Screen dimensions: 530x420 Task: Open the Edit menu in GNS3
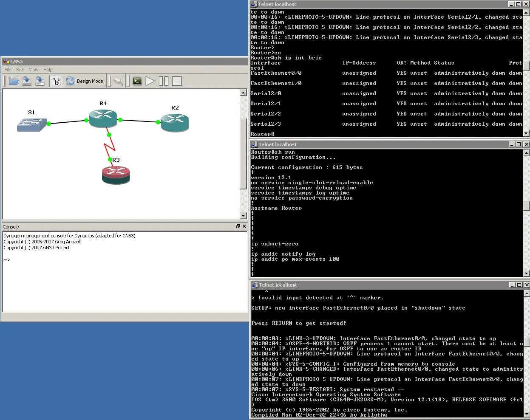(20, 70)
